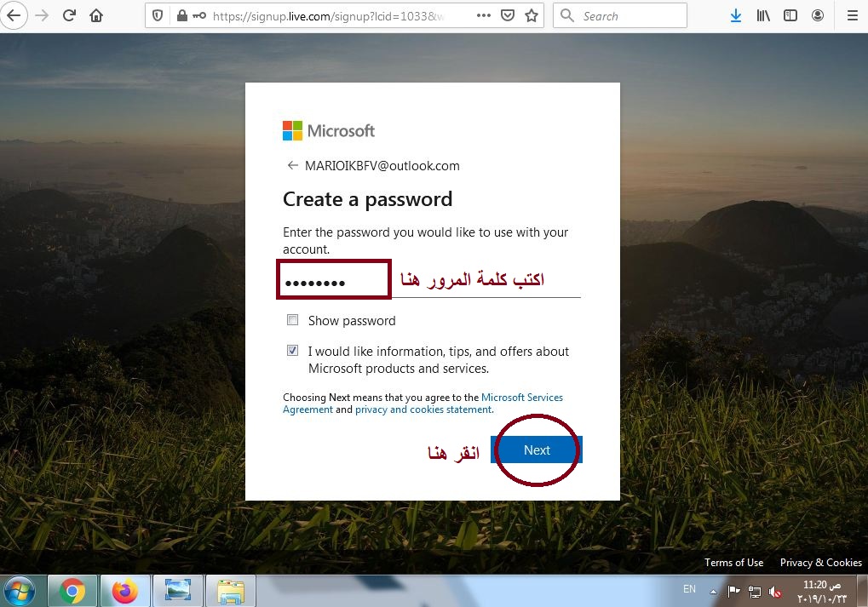Open the Microsoft Services Agreement link
This screenshot has width=868, height=607.
(x=423, y=404)
